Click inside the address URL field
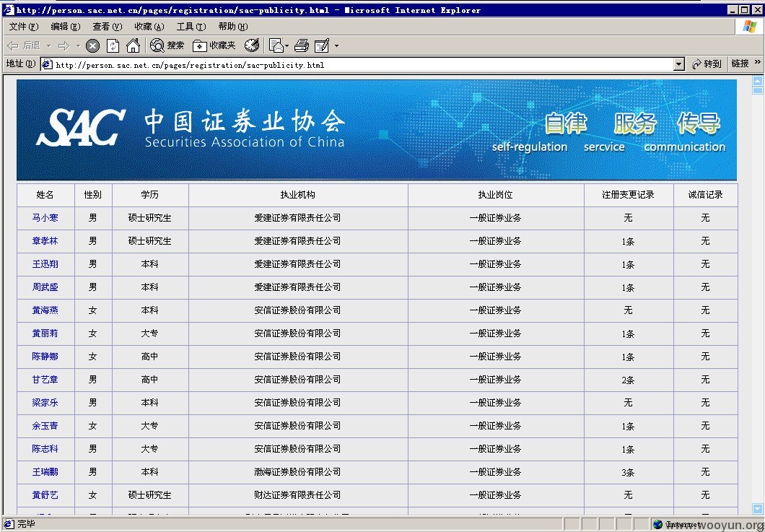Image resolution: width=765 pixels, height=532 pixels. (362, 64)
